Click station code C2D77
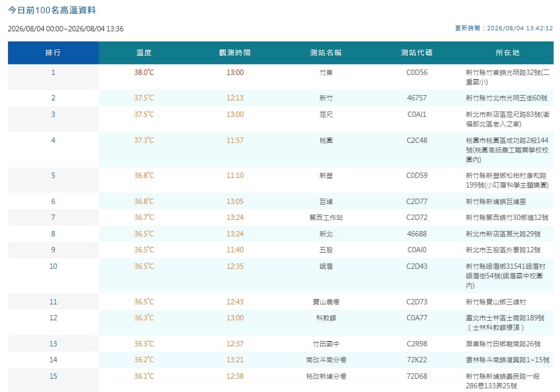This screenshot has height=392, width=560. (417, 201)
